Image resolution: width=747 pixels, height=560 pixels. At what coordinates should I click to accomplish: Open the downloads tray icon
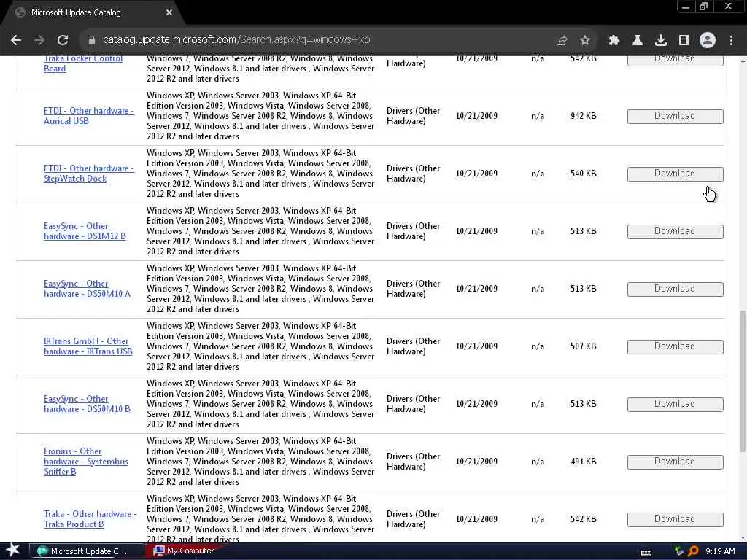(661, 40)
